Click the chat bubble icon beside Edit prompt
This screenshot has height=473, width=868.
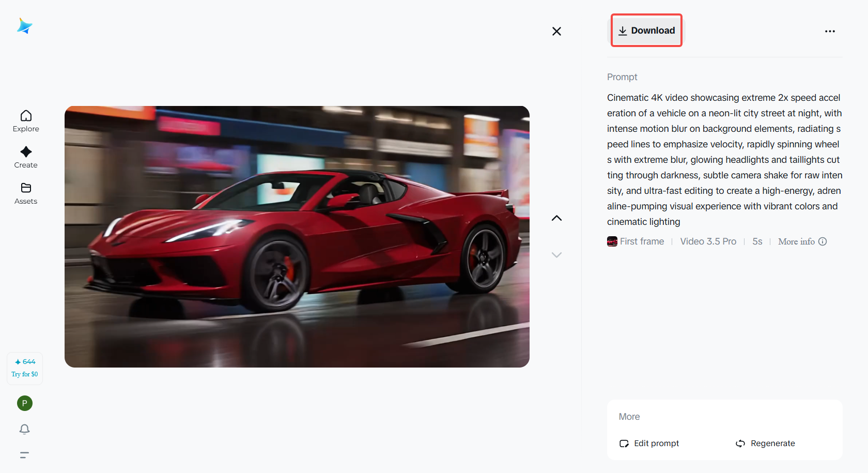point(624,444)
